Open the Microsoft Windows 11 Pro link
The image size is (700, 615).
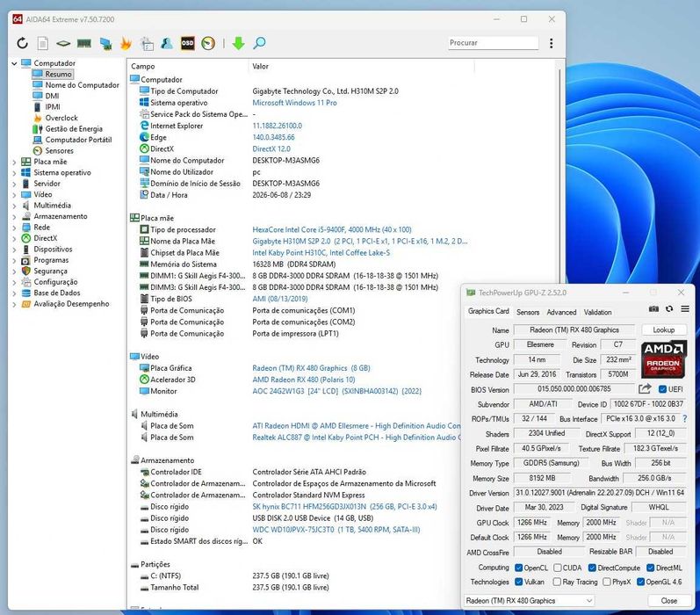pos(294,103)
